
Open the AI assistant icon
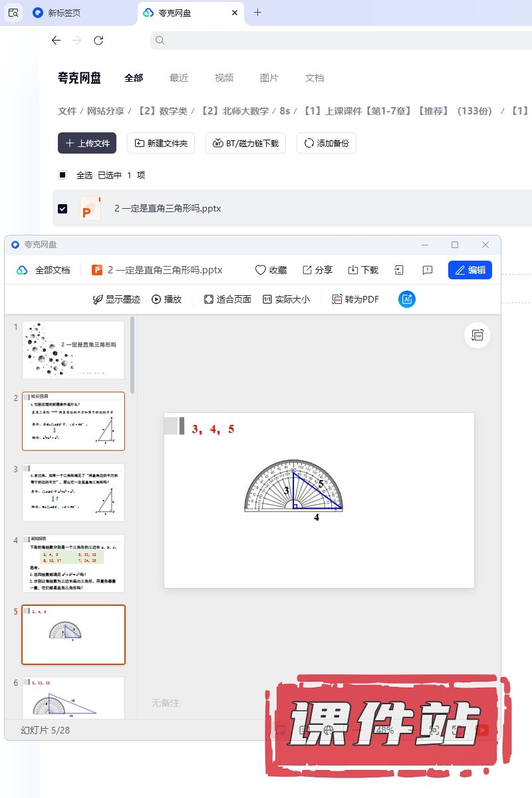(x=407, y=299)
